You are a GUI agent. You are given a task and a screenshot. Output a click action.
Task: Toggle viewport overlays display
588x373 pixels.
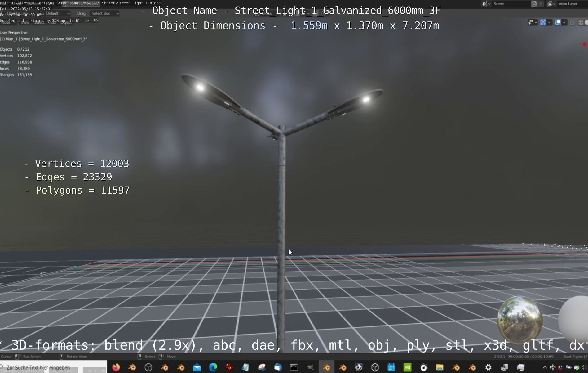pos(558,22)
